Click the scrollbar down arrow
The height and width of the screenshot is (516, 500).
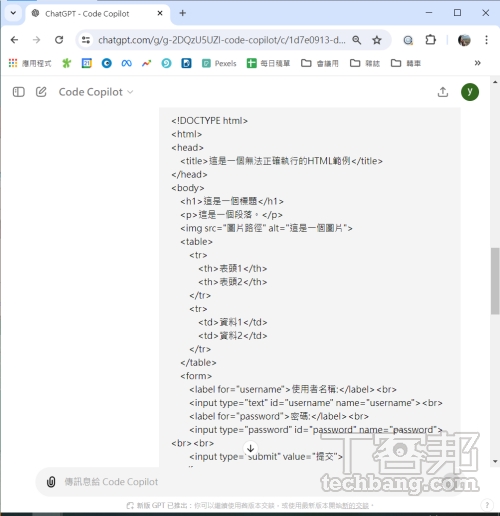[x=495, y=462]
